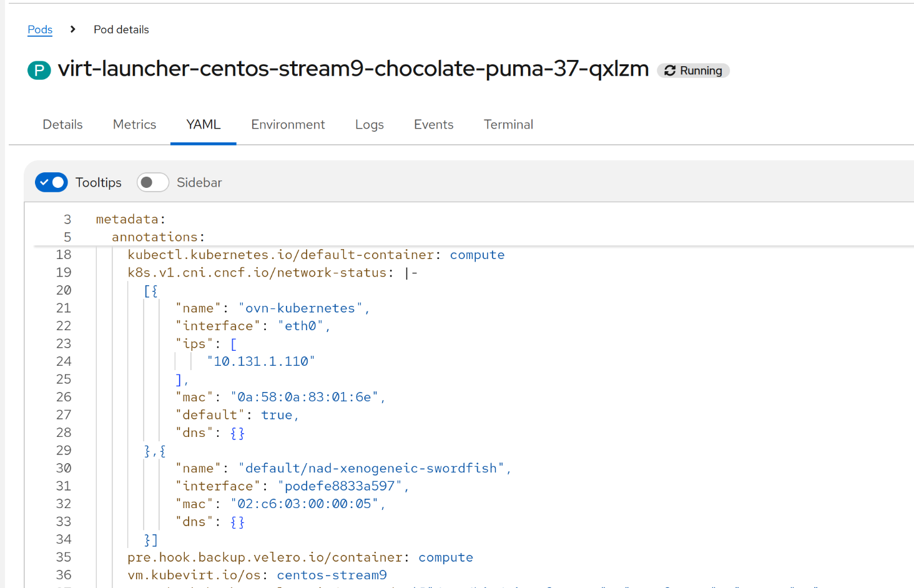914x588 pixels.
Task: Click the pod name heading
Action: click(x=353, y=69)
